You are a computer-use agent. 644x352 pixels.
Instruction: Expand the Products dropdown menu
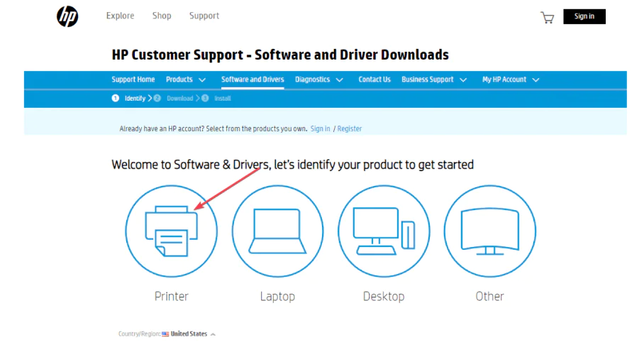pos(186,79)
